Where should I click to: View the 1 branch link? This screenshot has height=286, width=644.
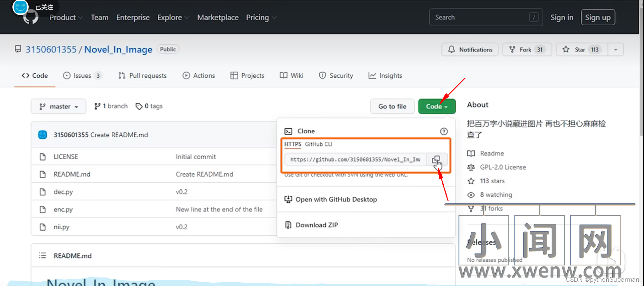(111, 106)
